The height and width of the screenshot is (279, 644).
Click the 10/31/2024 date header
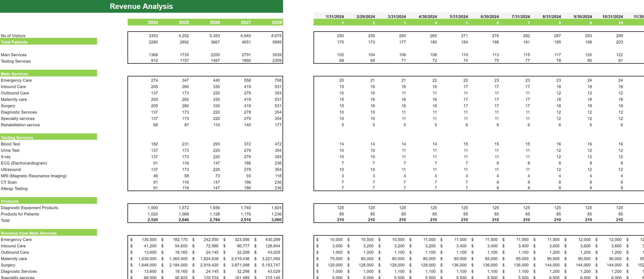(x=613, y=17)
